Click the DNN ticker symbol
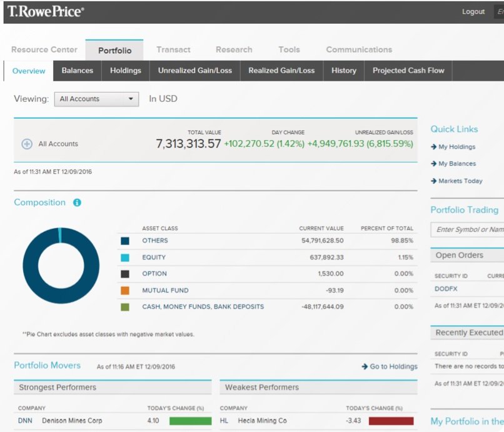Screen dimensions: 504x432 tap(25, 421)
